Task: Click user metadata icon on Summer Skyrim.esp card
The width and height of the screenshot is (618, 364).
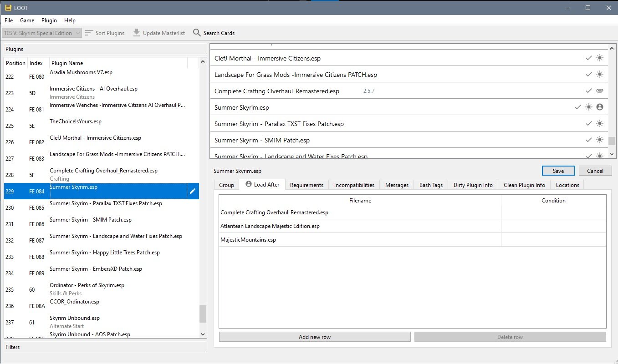Action: 599,107
